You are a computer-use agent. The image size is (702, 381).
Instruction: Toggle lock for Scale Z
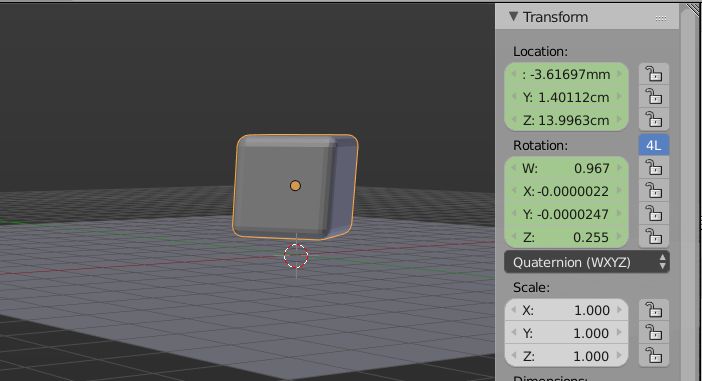(654, 356)
